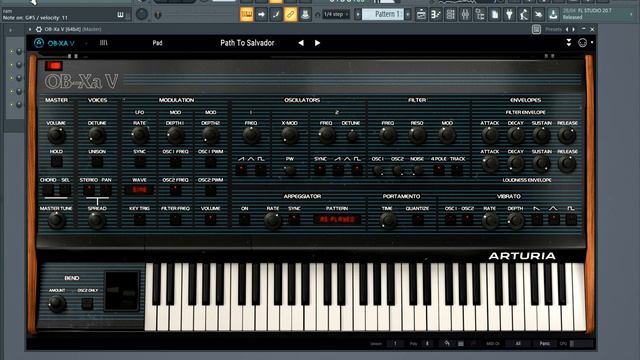640x360 pixels.
Task: Open the Pad preset type filter
Action: (x=158, y=43)
